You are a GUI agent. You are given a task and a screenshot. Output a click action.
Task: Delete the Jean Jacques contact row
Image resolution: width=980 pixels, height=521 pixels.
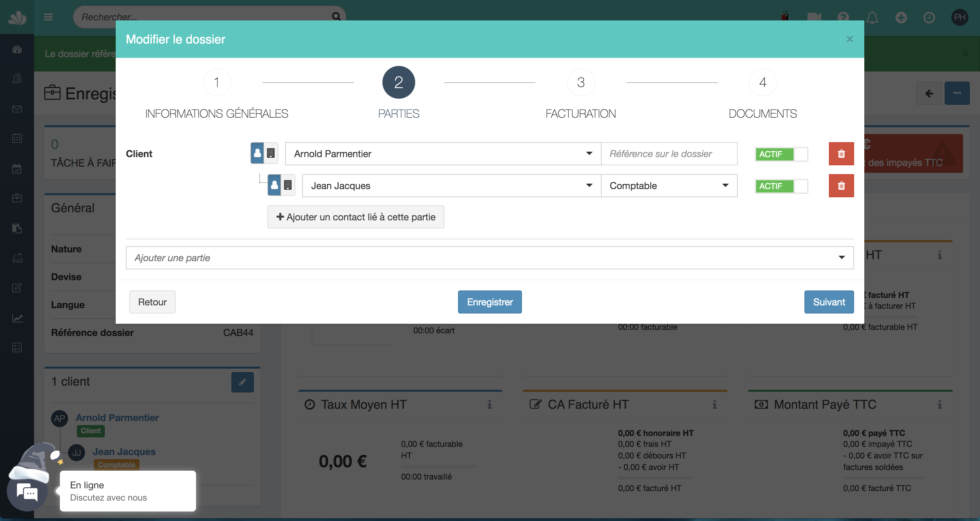841,186
